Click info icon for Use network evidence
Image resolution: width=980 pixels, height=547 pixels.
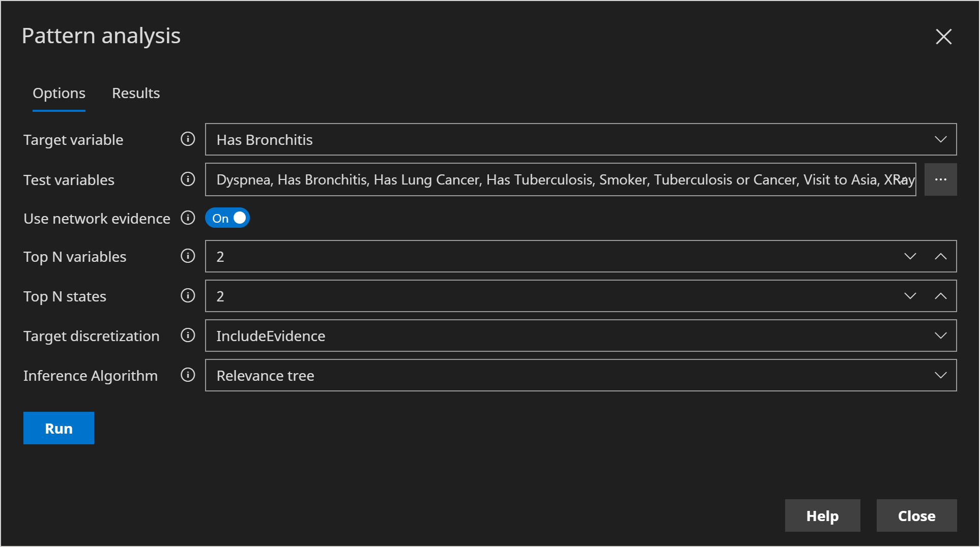(188, 218)
